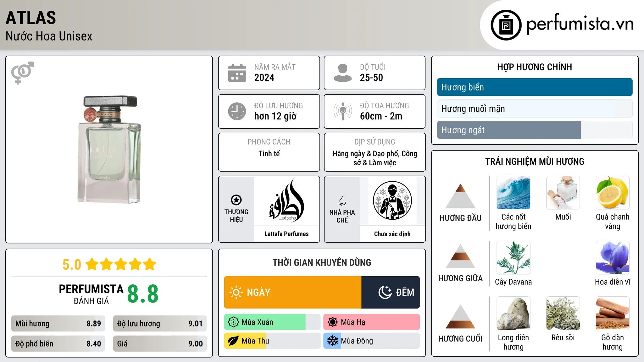Click the sillage icon beside Độ toả hương

342,111
